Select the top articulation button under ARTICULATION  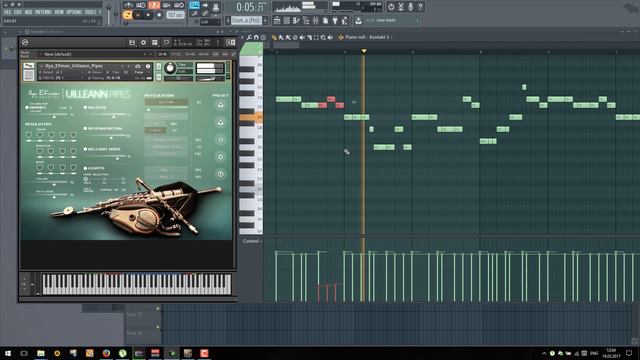pos(166,102)
